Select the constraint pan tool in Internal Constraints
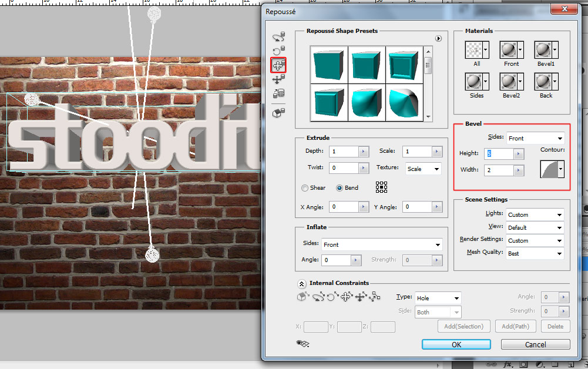588x369 pixels. click(347, 297)
